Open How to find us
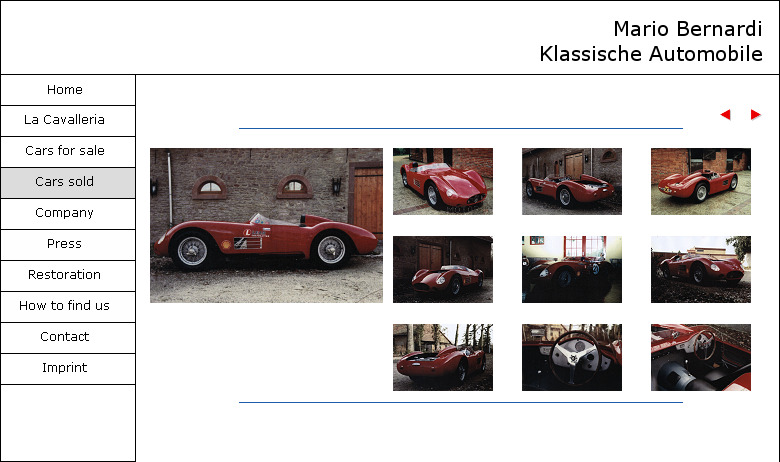The image size is (780, 462). click(68, 306)
